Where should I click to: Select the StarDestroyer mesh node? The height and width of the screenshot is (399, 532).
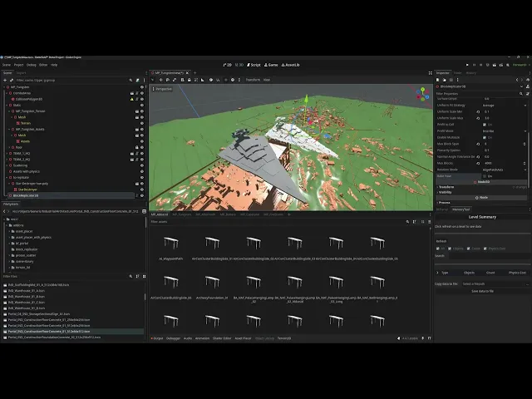27,190
